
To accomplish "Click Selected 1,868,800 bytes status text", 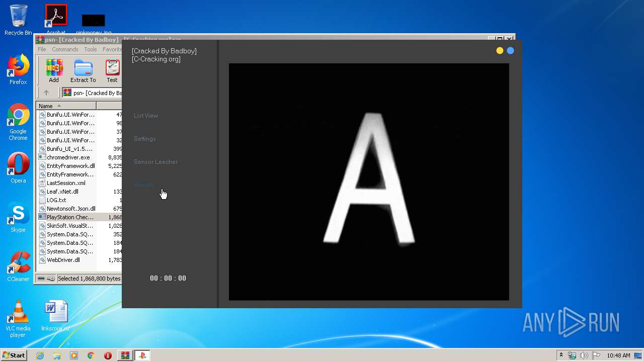I will (89, 279).
